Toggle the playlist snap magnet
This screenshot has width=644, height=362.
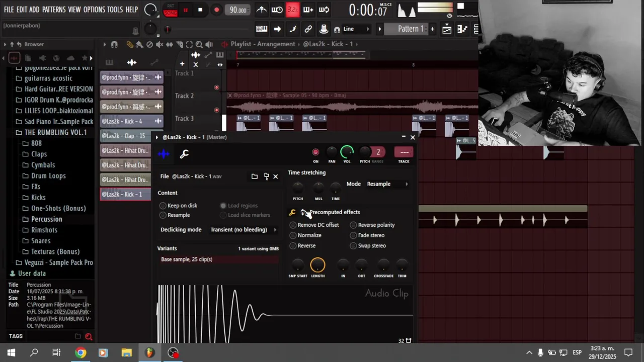(x=114, y=44)
